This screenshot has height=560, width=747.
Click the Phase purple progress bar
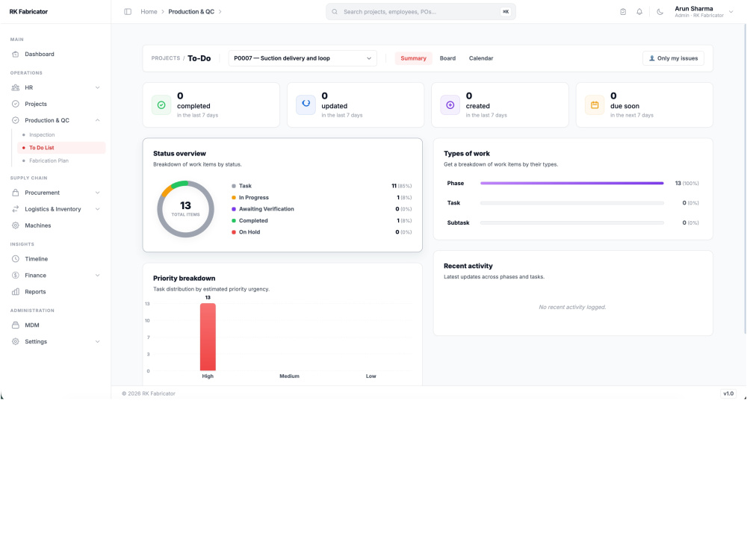(571, 184)
